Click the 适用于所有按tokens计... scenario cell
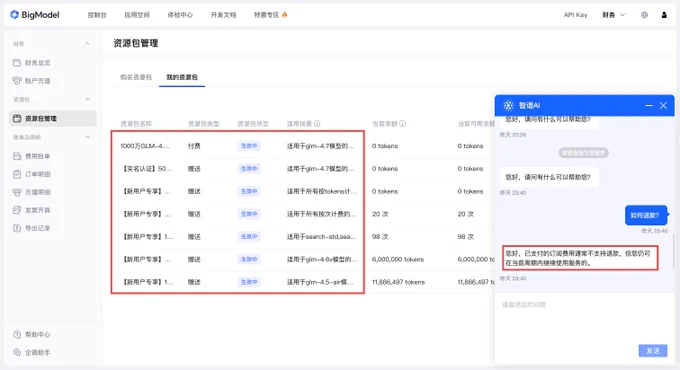Viewport: 680px width, 370px height. pyautogui.click(x=321, y=191)
